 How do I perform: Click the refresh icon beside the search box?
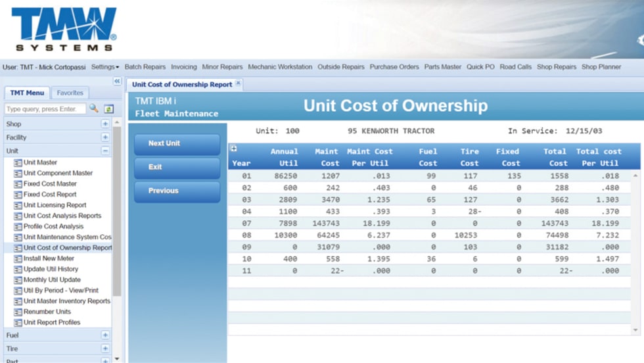pyautogui.click(x=108, y=109)
